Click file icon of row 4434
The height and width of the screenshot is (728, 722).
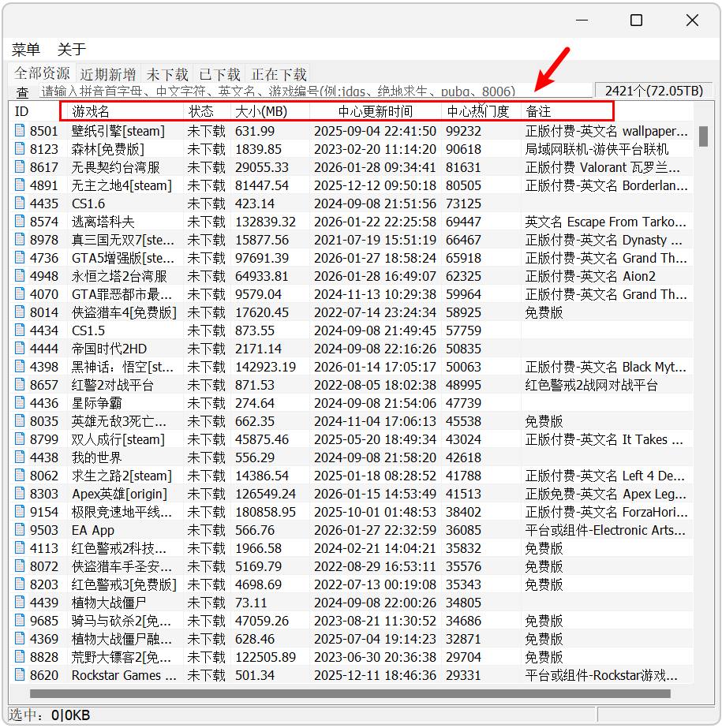(20, 330)
